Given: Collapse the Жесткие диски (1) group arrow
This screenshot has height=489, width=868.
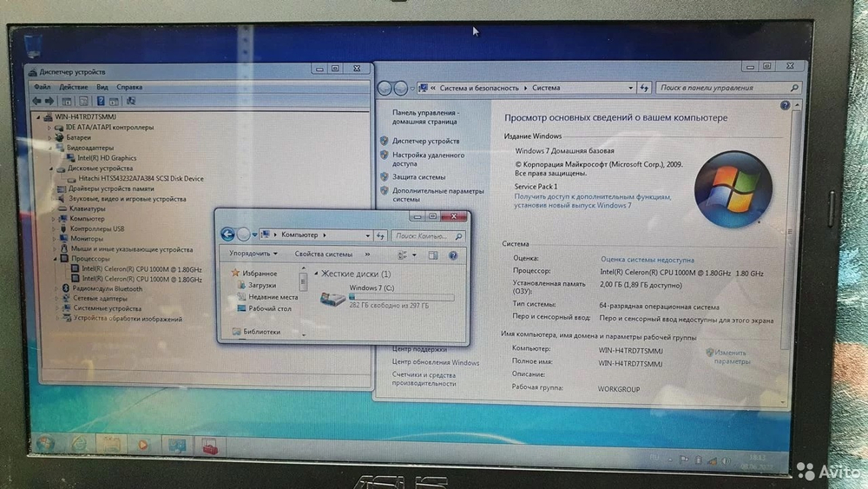Looking at the screenshot, I should click(x=316, y=274).
